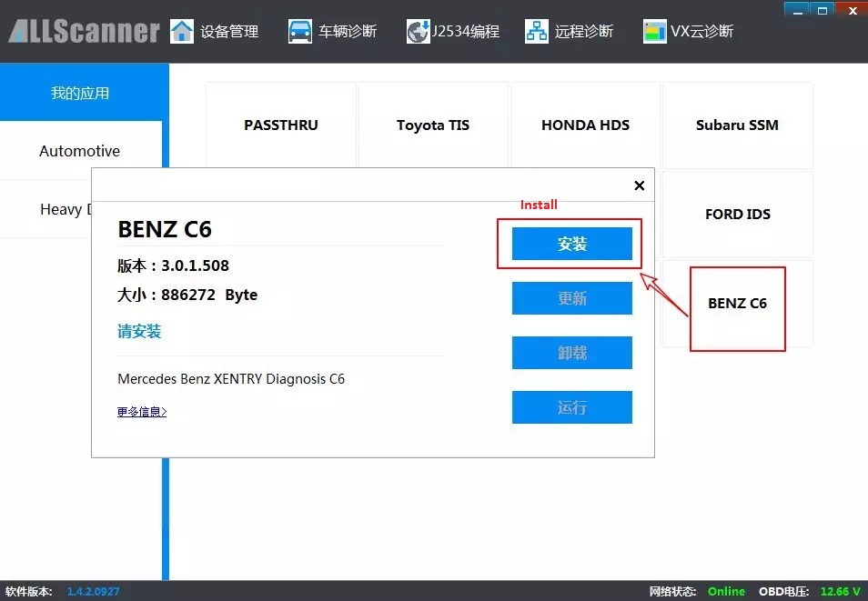Open the Toyota TIS tile

tap(433, 125)
